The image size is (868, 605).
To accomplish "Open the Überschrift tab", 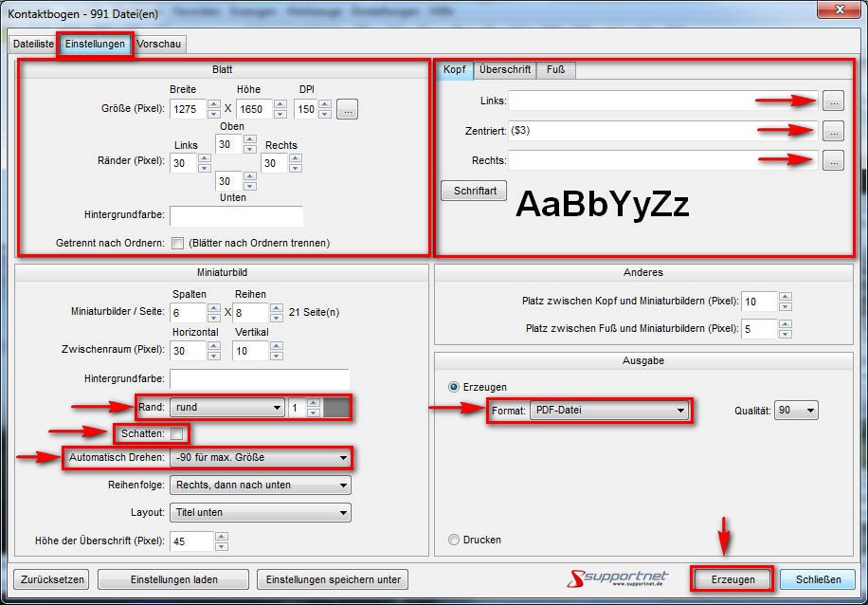I will [x=505, y=70].
